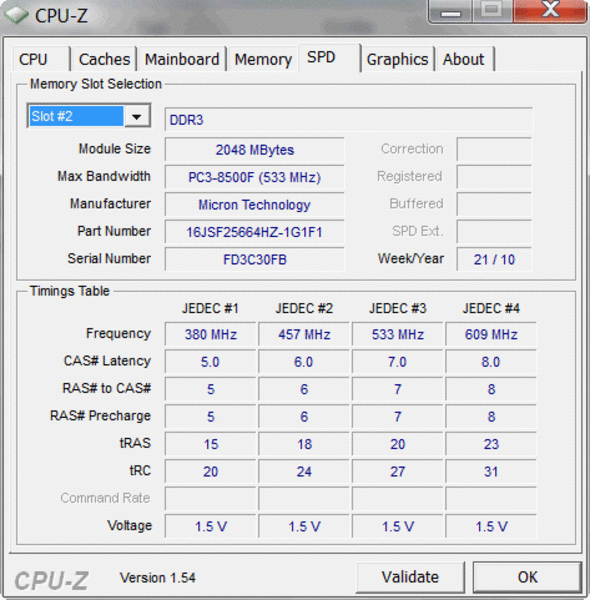Click the JEDEC #1 column header
Image resolution: width=590 pixels, height=600 pixels.
pyautogui.click(x=210, y=308)
